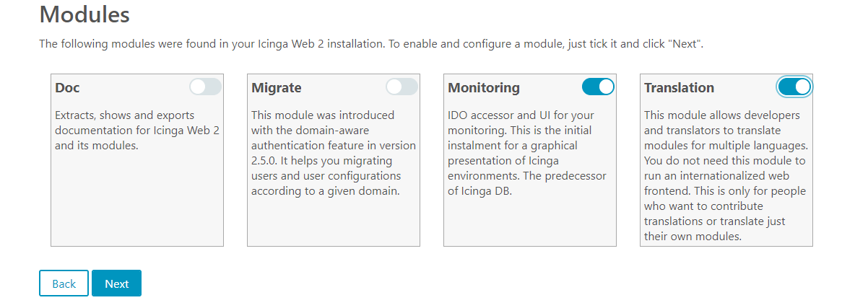The image size is (868, 308).
Task: Select the Migrate card title
Action: click(x=277, y=88)
